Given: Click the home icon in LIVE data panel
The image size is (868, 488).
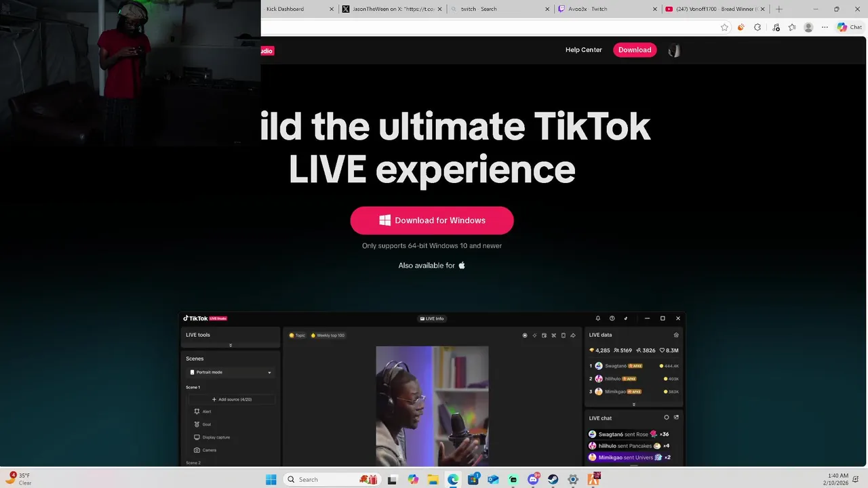Looking at the screenshot, I should pyautogui.click(x=675, y=335).
